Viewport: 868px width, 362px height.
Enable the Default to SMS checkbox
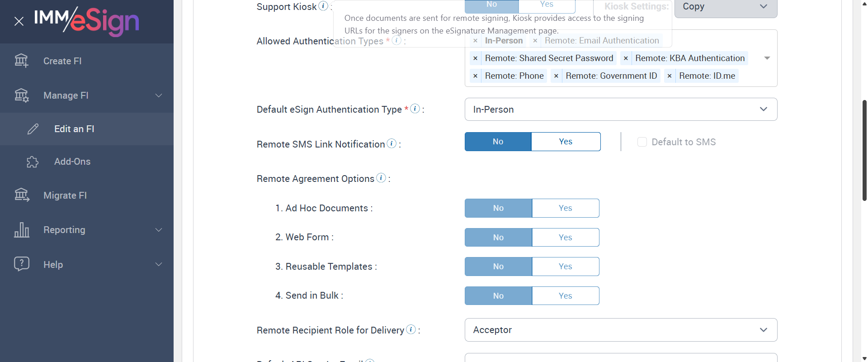coord(642,142)
